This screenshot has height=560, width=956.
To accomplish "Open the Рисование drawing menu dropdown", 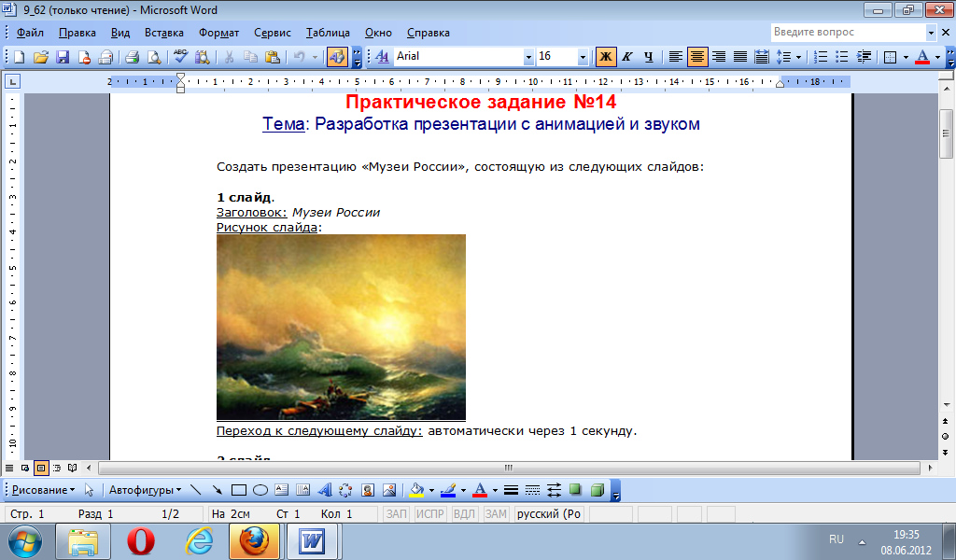I will pos(43,490).
